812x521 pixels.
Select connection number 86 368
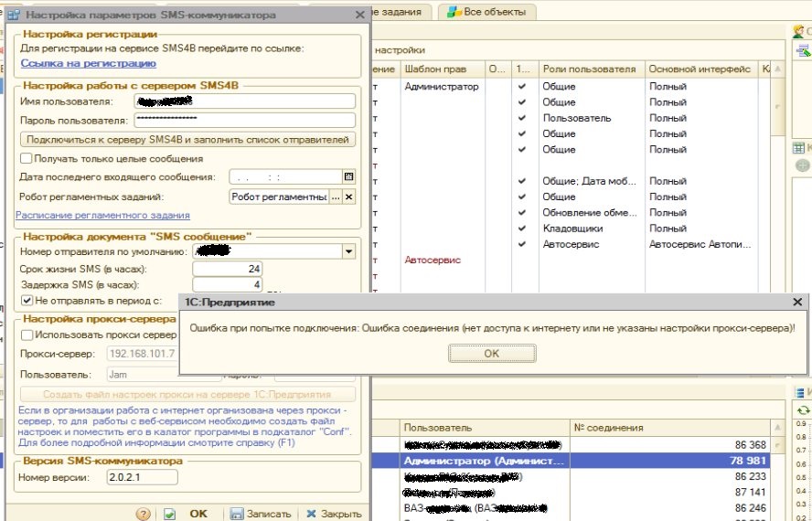click(670, 444)
